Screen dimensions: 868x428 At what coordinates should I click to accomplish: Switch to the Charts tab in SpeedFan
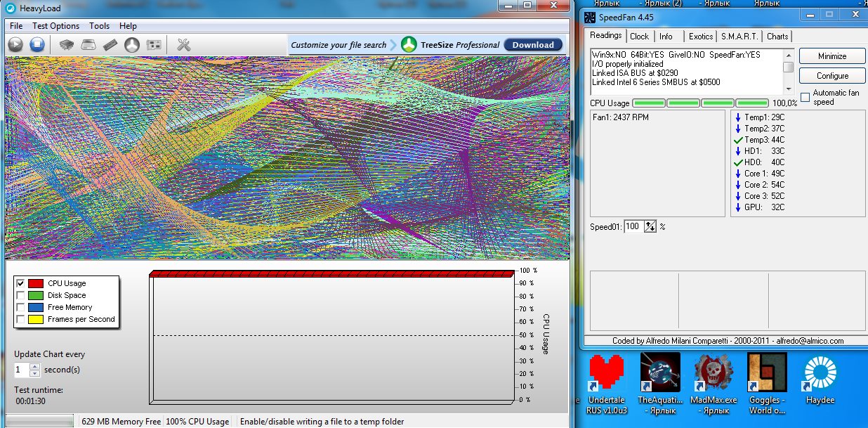(777, 37)
